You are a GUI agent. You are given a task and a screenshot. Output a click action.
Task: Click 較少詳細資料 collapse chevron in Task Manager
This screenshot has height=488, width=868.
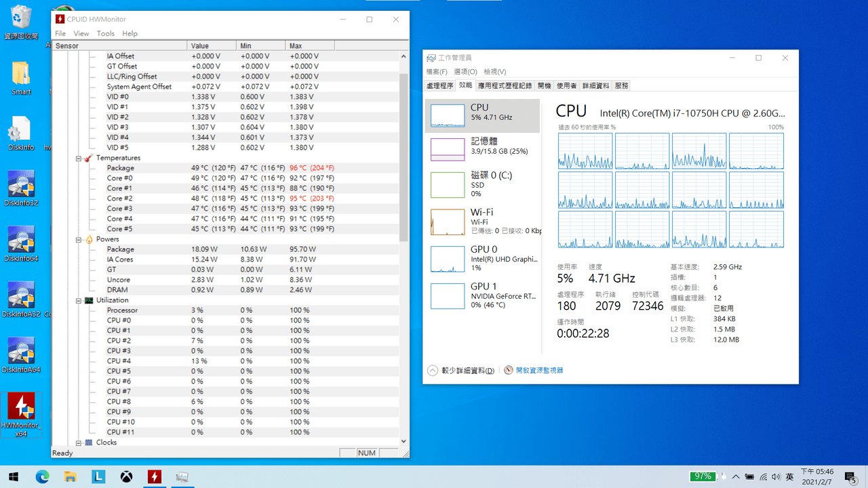(x=433, y=371)
